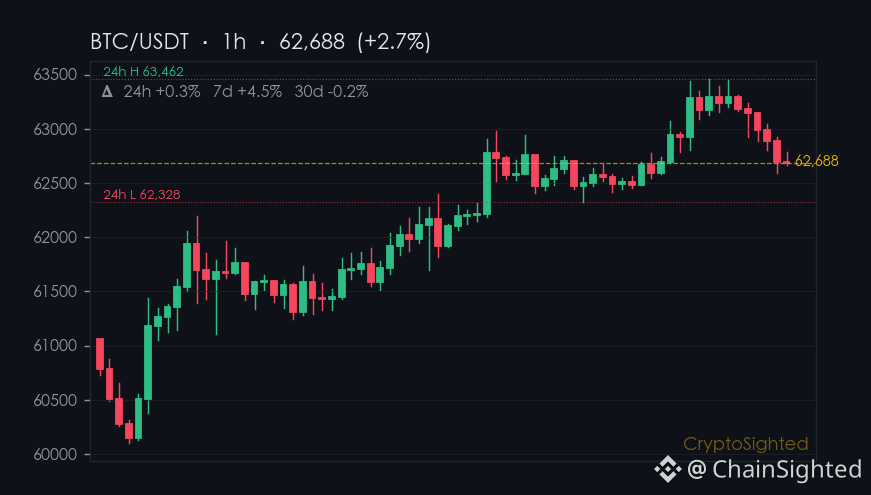This screenshot has width=871, height=495.
Task: Click the 60500 axis label
Action: tap(55, 400)
